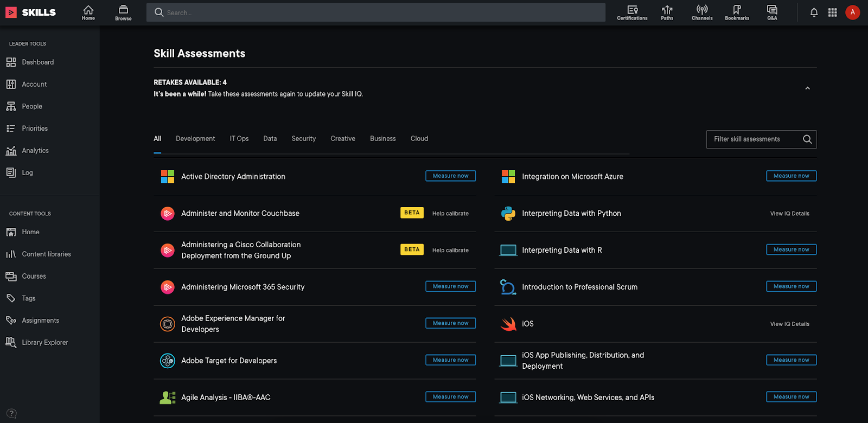Screen dimensions: 868x423
Task: View IQ Details for iOS
Action: (x=790, y=324)
